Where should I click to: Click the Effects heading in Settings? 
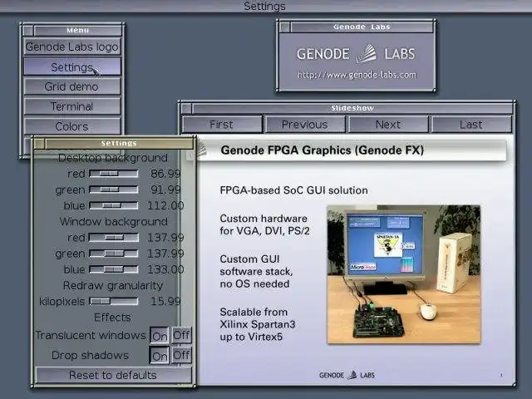[113, 318]
